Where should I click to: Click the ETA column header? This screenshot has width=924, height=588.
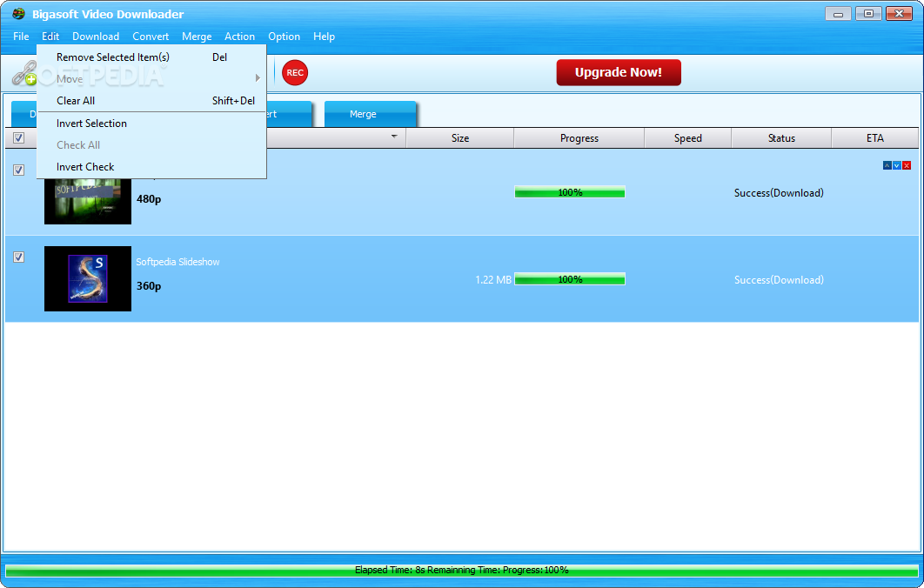tap(874, 138)
